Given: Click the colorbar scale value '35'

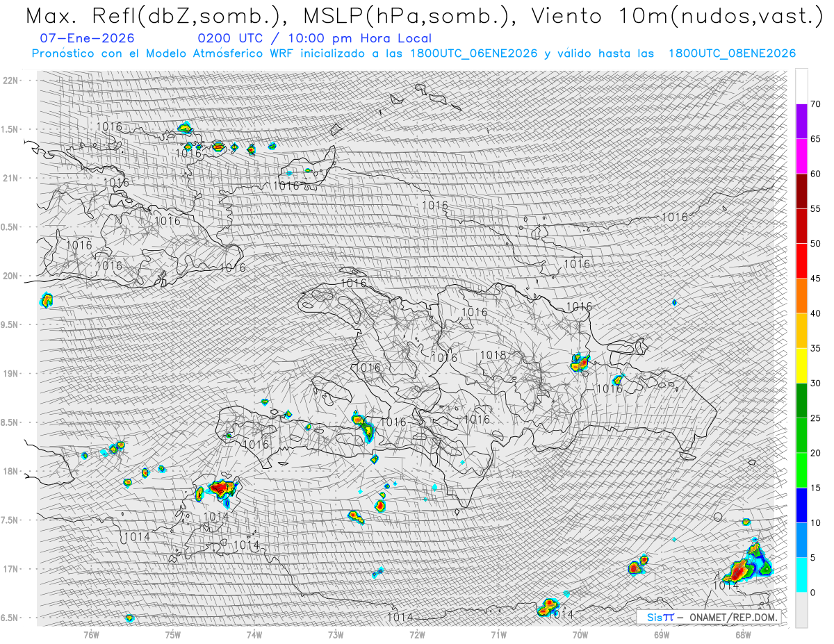Looking at the screenshot, I should (x=815, y=348).
